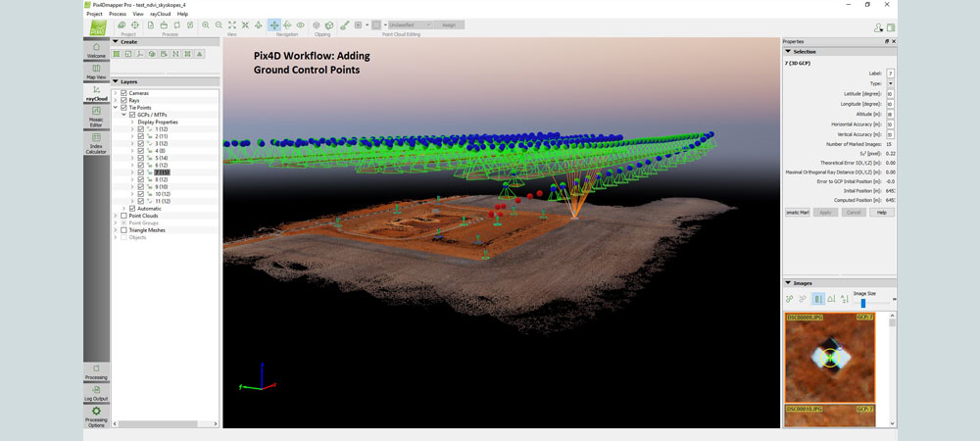Click the GCP/MTP Manager crosshair icon
The image size is (980, 441).
(x=135, y=24)
